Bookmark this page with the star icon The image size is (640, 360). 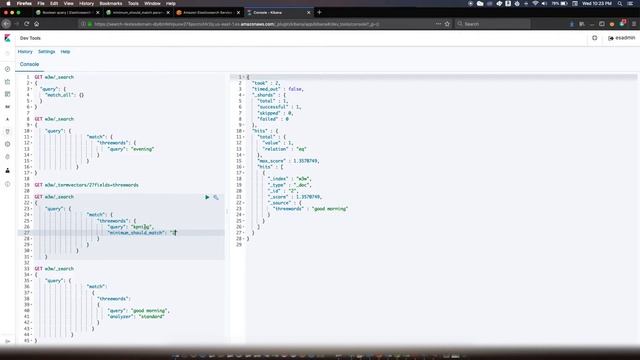(x=447, y=24)
